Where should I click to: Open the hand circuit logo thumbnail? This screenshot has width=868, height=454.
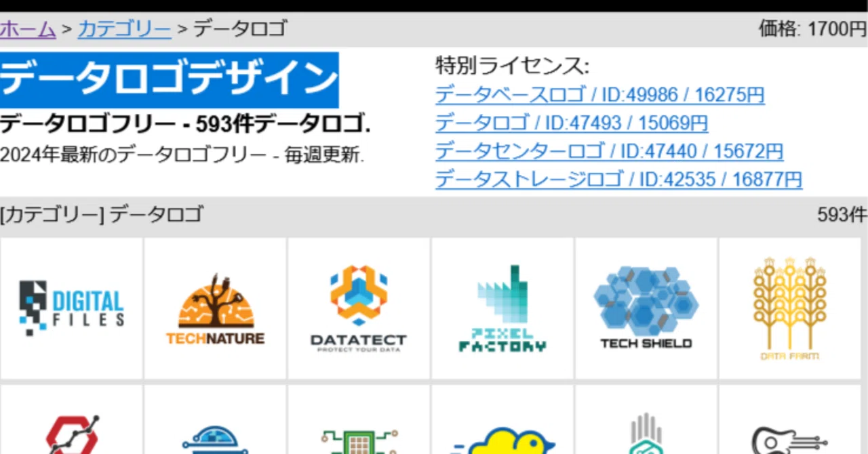coord(646,419)
